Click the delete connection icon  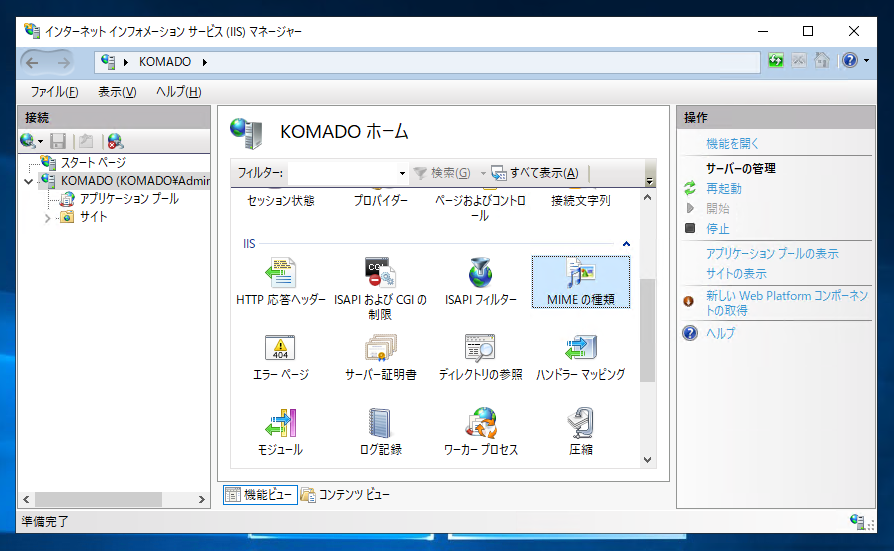pos(115,140)
